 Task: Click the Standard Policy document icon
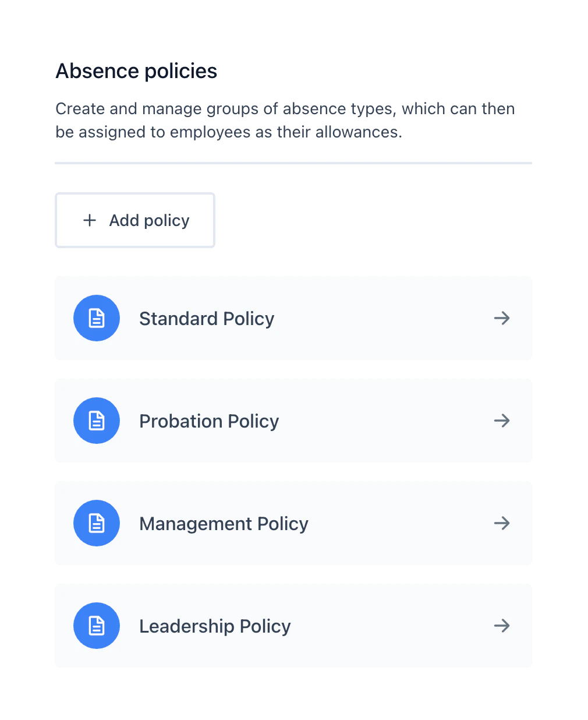coord(97,318)
